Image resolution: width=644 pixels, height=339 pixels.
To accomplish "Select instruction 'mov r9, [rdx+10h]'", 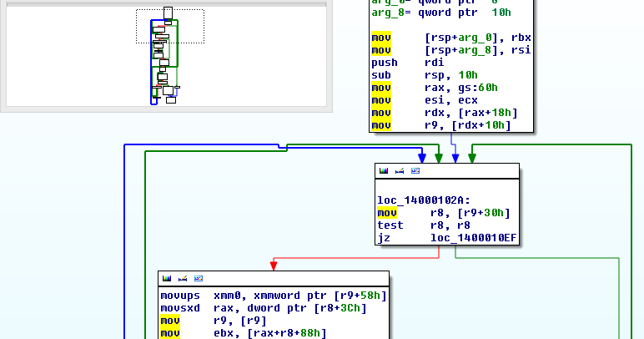I will pos(441,125).
